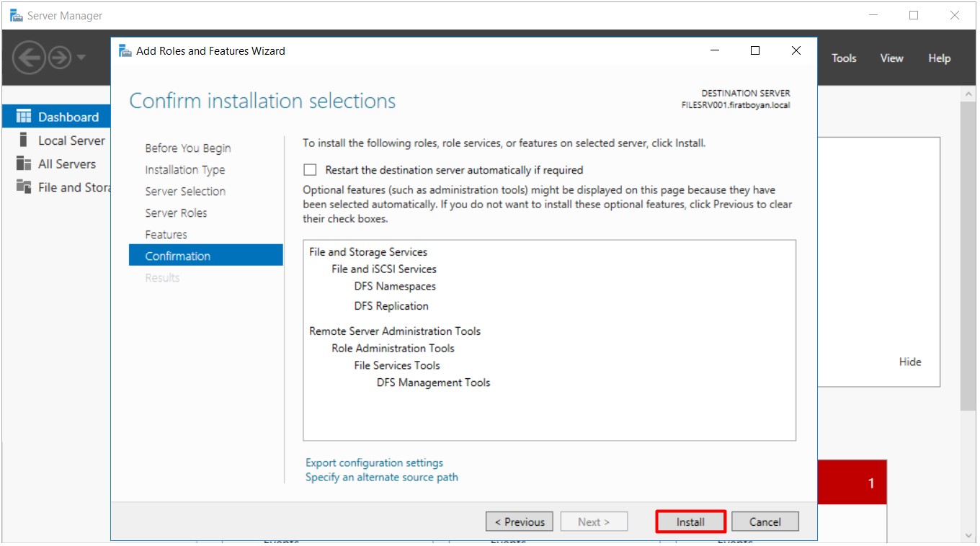Select DFS Management Tools entry
Image resolution: width=980 pixels, height=546 pixels.
pyautogui.click(x=433, y=382)
